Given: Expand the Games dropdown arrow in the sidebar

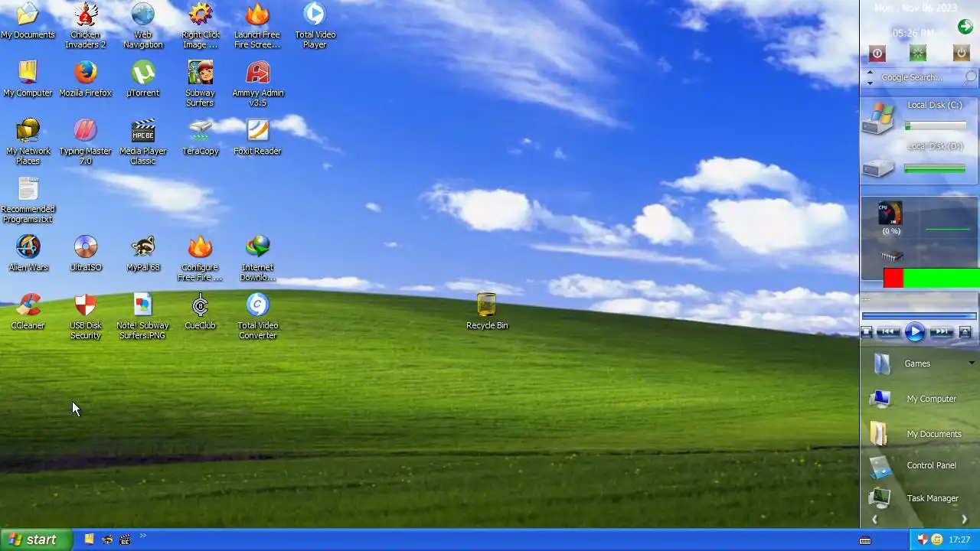Looking at the screenshot, I should coord(972,364).
